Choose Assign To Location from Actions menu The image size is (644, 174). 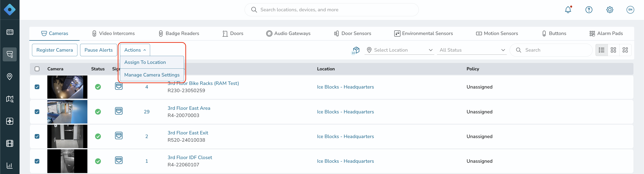(x=152, y=62)
